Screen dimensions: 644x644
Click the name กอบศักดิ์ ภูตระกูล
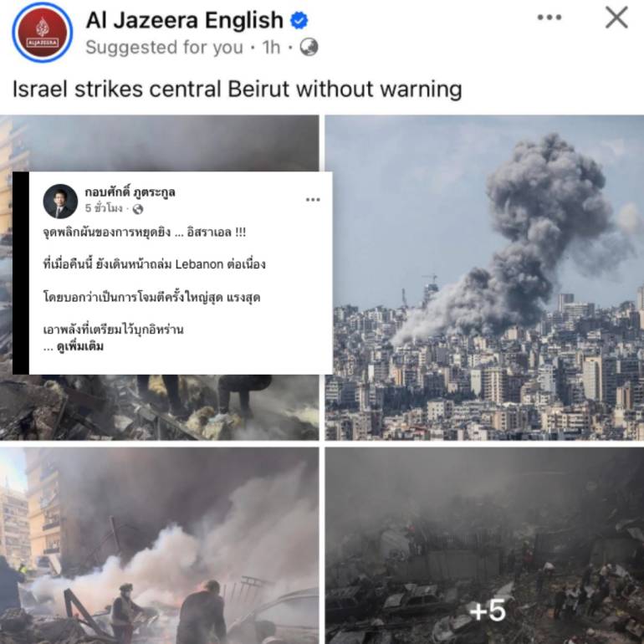[130, 192]
